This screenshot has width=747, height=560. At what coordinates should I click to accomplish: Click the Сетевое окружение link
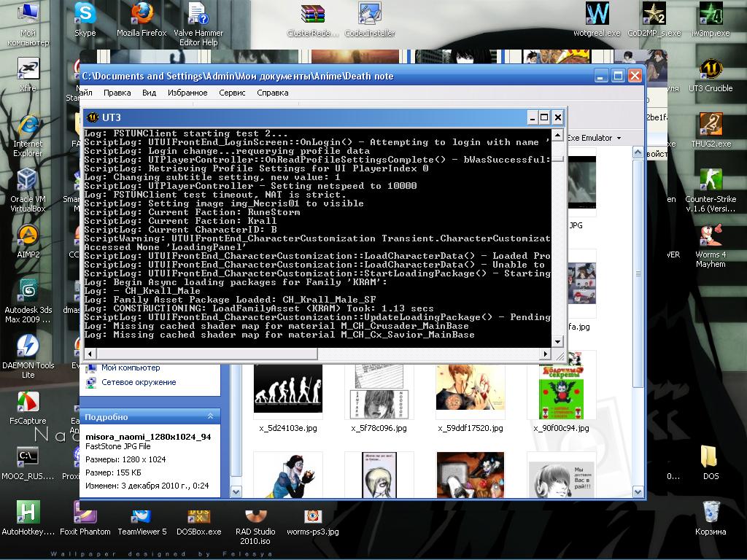click(139, 382)
